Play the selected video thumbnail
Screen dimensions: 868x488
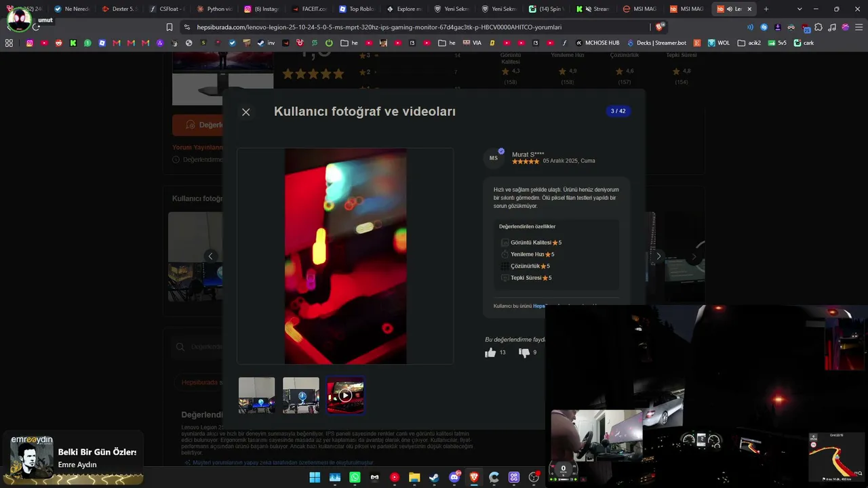coord(345,395)
